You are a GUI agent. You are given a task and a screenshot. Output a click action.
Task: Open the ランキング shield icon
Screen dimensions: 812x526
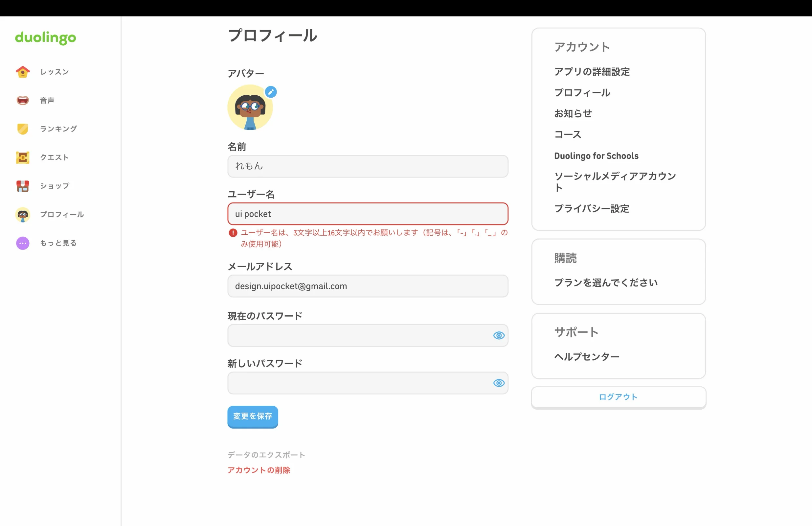pyautogui.click(x=23, y=129)
